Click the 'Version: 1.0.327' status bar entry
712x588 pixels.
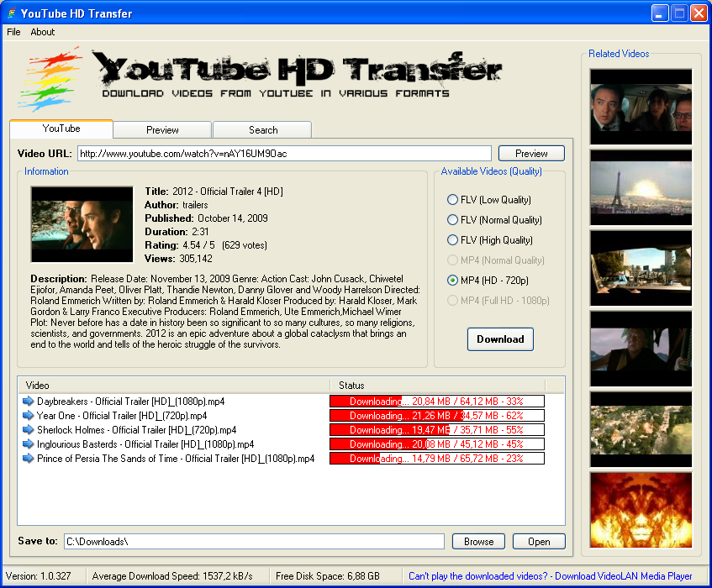pyautogui.click(x=38, y=575)
